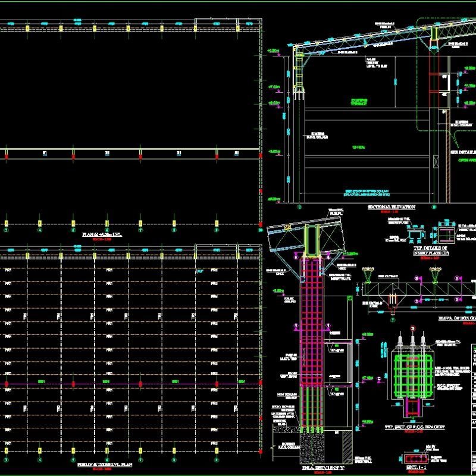This screenshot has width=476, height=476.
Task: Select the SECTIONAL ELEVATION title text
Action: click(x=391, y=206)
